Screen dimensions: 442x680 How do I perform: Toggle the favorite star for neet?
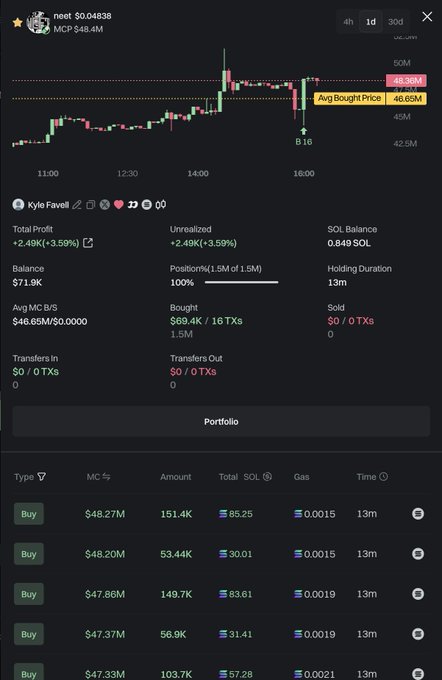[x=17, y=22]
